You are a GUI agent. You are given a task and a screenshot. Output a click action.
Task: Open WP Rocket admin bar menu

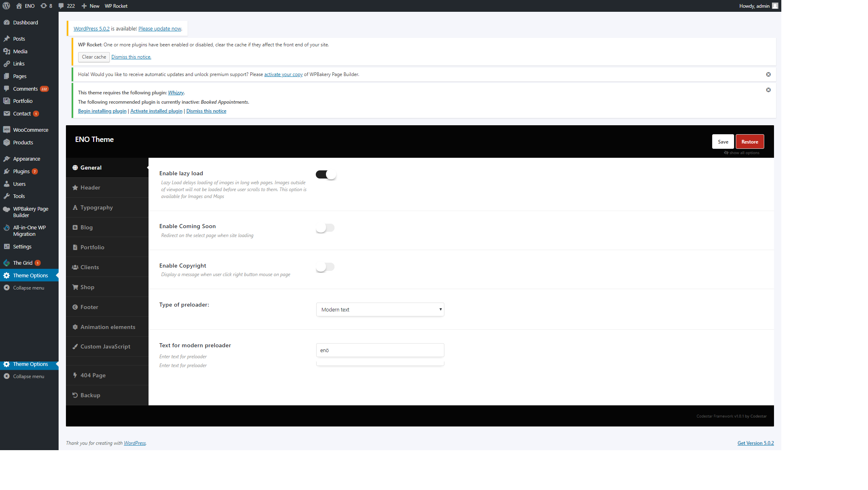116,6
